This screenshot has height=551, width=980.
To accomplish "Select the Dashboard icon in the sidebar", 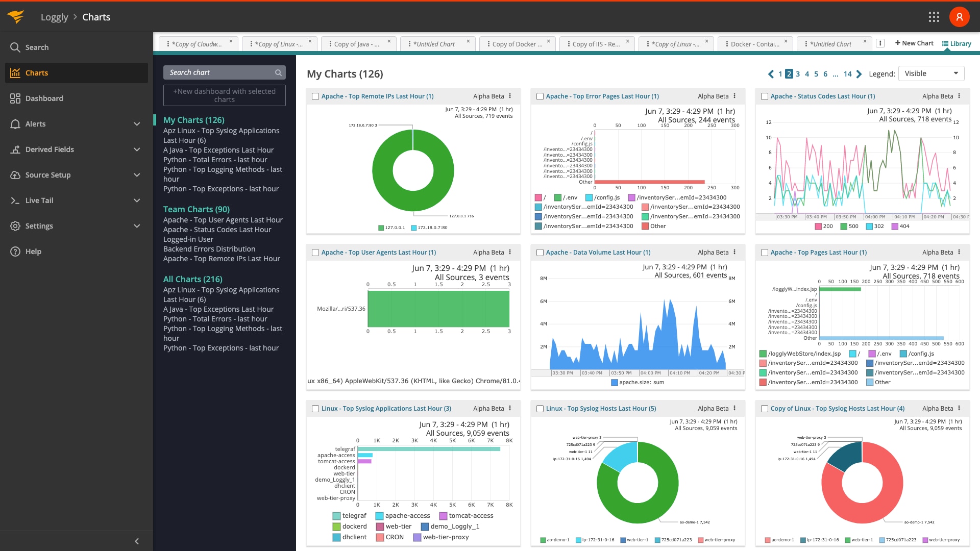I will click(x=15, y=98).
